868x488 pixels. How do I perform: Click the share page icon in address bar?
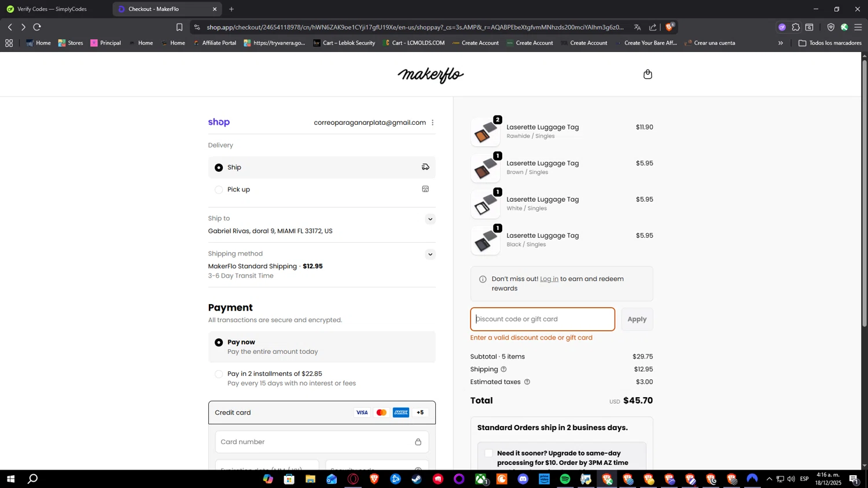[653, 27]
